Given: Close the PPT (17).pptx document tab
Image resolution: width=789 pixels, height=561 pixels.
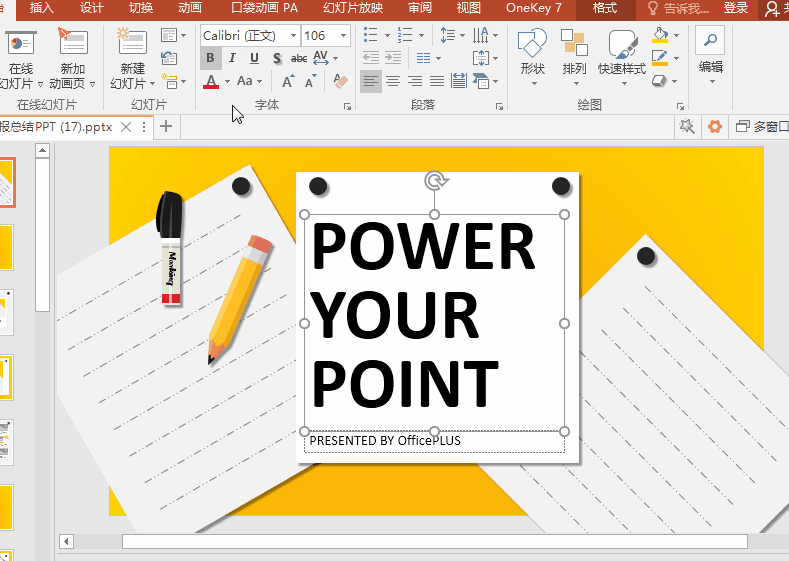Looking at the screenshot, I should [126, 127].
